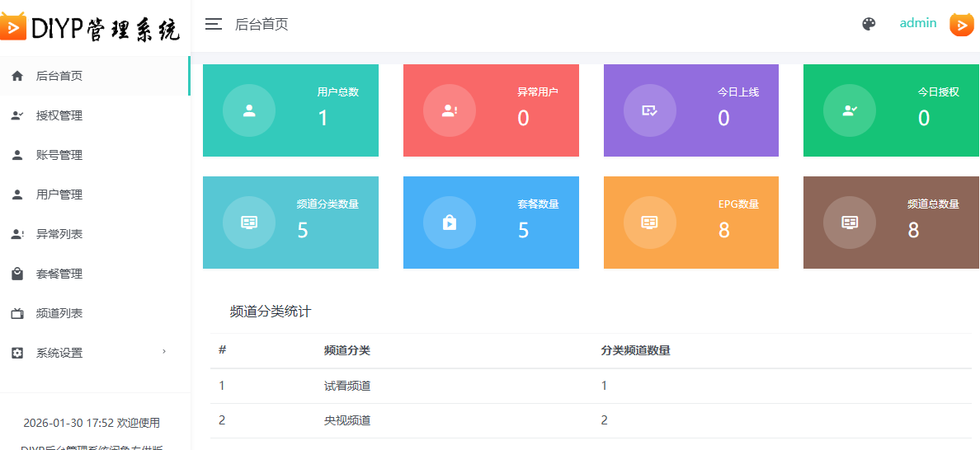The image size is (980, 450).
Task: Click the person icon in 用户总数 card
Action: pos(249,110)
